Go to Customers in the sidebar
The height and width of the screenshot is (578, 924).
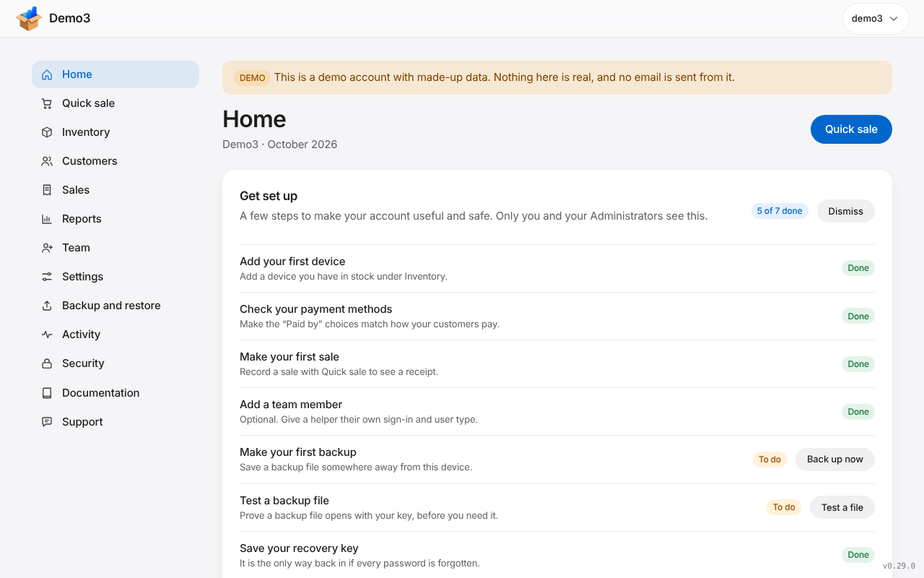115,161
